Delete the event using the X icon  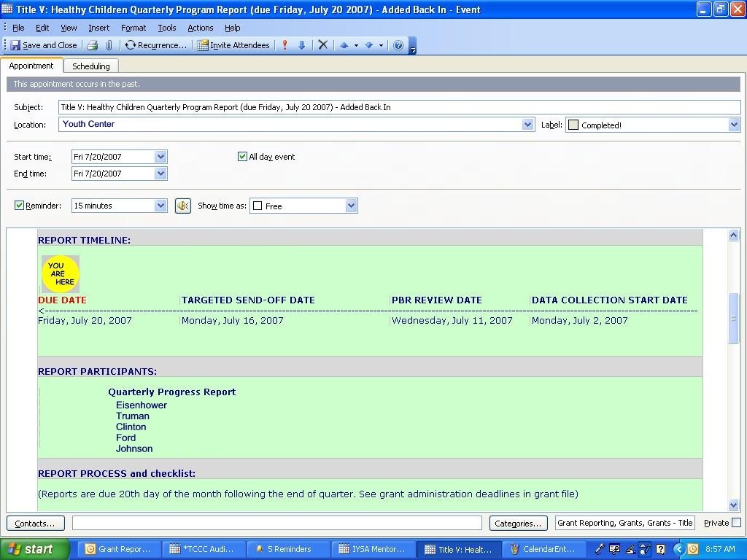point(322,44)
